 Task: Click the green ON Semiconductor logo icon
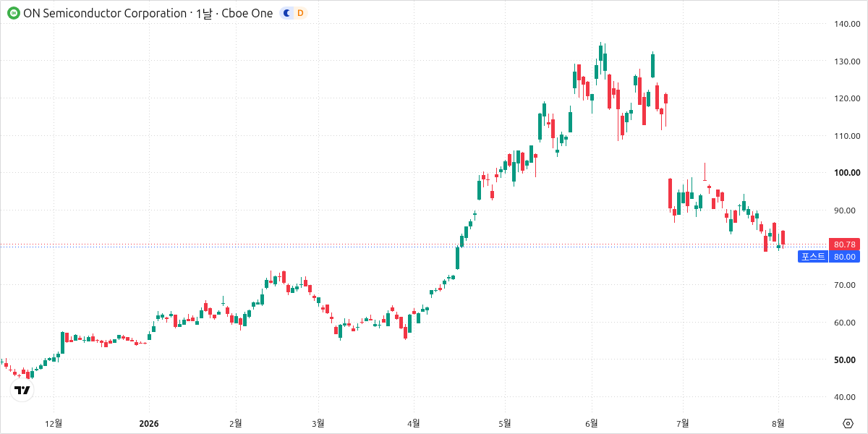[13, 13]
